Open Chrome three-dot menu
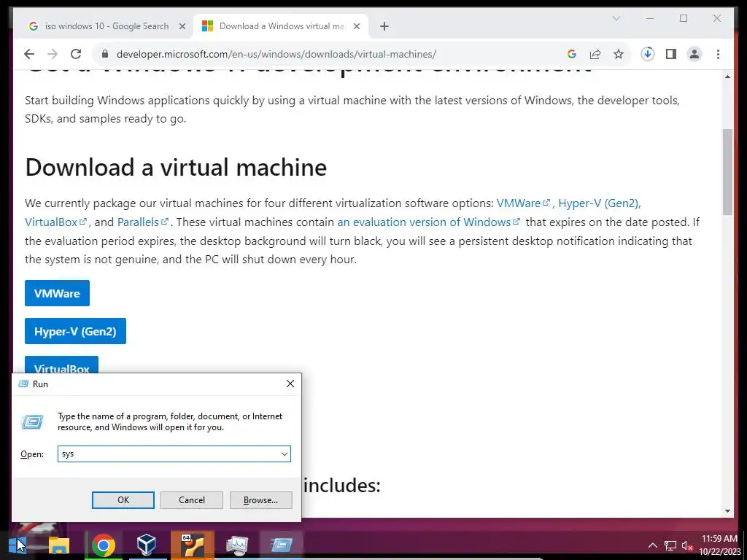The height and width of the screenshot is (560, 747). pyautogui.click(x=718, y=54)
